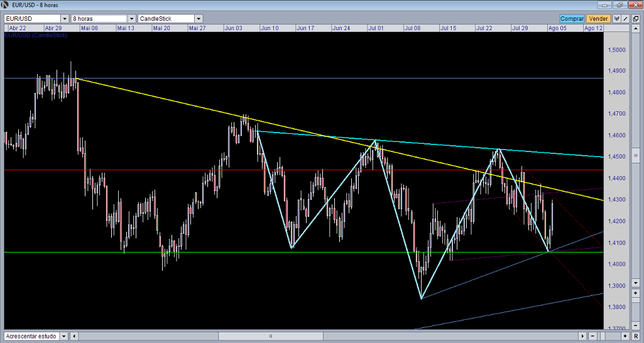Click the 1,3800 price axis label
Viewport: 644px width, 343px height.
pyautogui.click(x=616, y=307)
